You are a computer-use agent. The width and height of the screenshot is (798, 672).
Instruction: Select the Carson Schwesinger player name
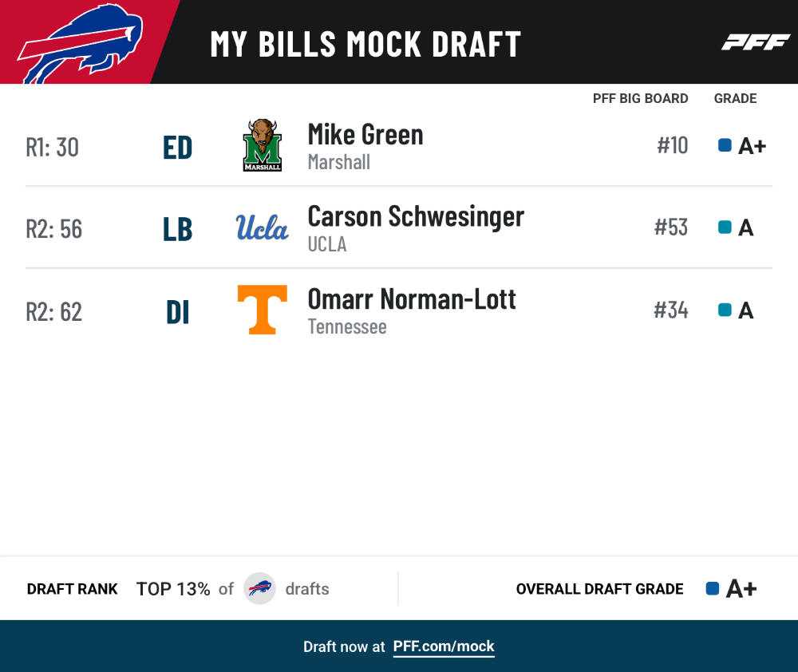point(416,217)
